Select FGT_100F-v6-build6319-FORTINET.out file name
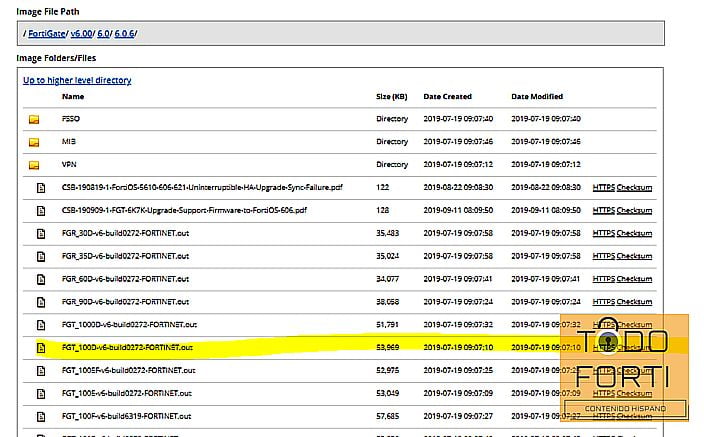The width and height of the screenshot is (704, 437). 126,416
